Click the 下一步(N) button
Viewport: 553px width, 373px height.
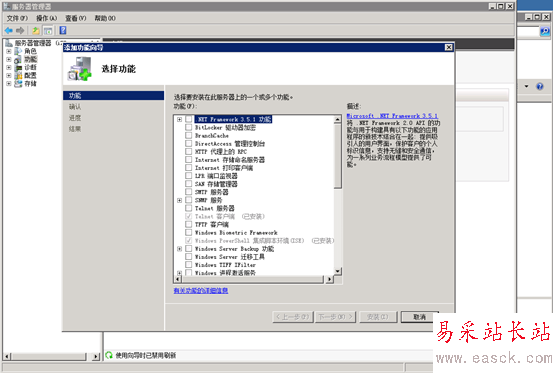(x=335, y=317)
